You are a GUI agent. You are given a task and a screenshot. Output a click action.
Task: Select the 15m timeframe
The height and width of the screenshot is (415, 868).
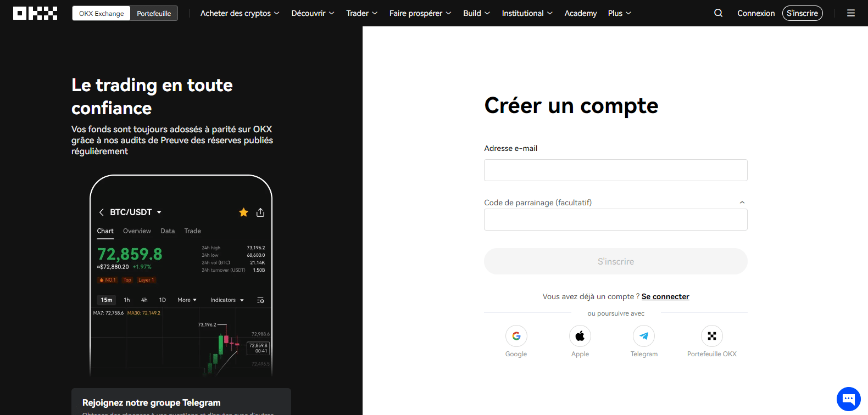107,300
